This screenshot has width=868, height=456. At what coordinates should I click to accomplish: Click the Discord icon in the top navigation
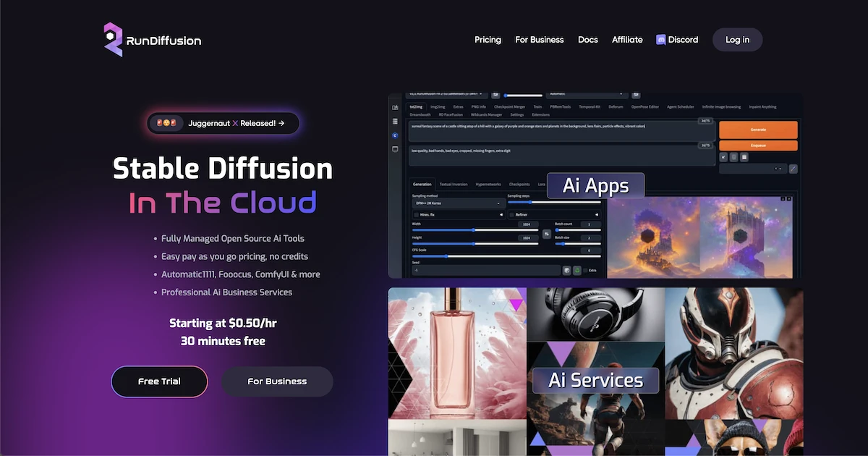[x=660, y=40]
